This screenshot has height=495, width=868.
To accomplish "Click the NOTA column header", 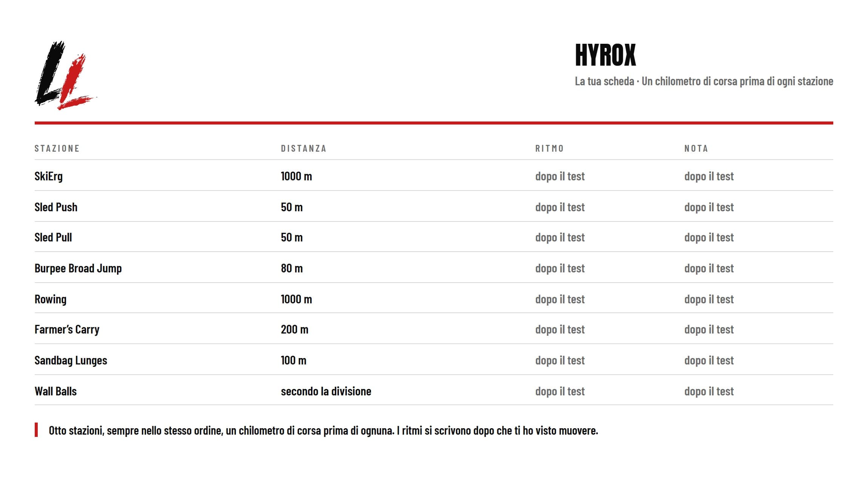I will (x=696, y=148).
